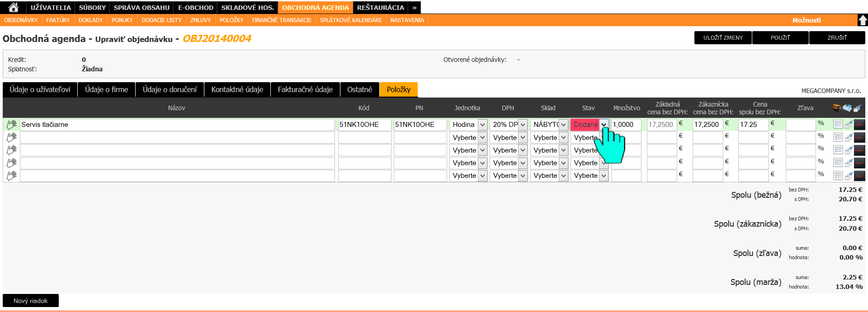Open the details list icon on Servis tlačiarne row
868x312 pixels.
[x=838, y=125]
